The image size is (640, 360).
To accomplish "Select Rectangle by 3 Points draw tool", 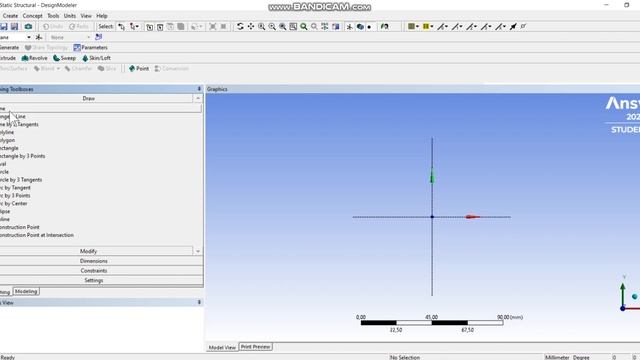I will point(22,156).
